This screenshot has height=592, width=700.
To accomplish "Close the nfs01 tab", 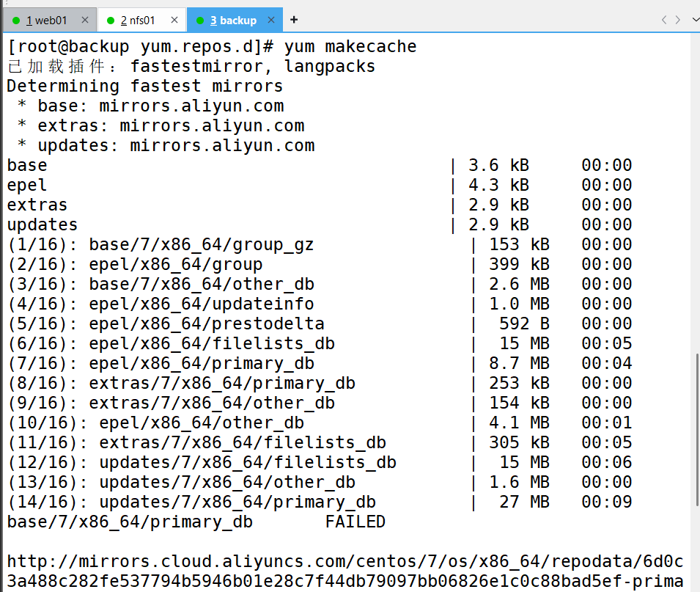I will point(174,20).
